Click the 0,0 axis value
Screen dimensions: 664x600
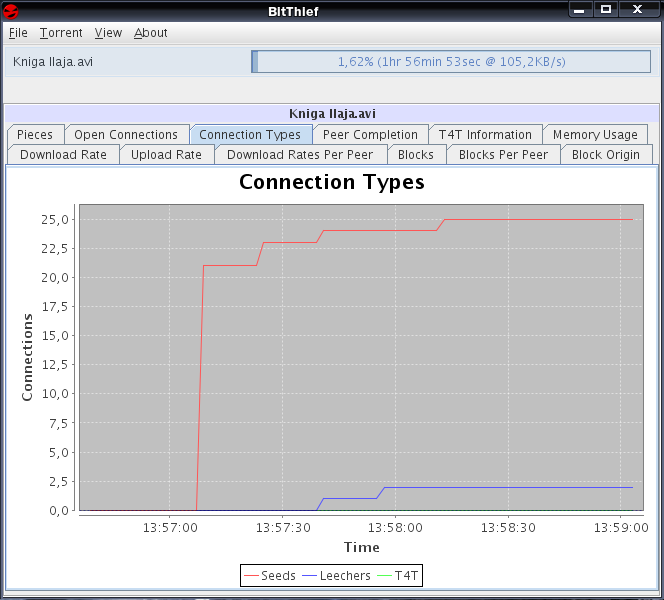(x=58, y=511)
